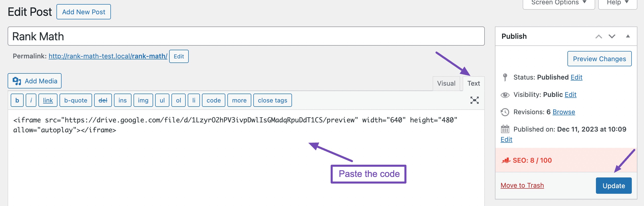Click the Add Media camera icon
The image size is (644, 206).
pyautogui.click(x=17, y=81)
